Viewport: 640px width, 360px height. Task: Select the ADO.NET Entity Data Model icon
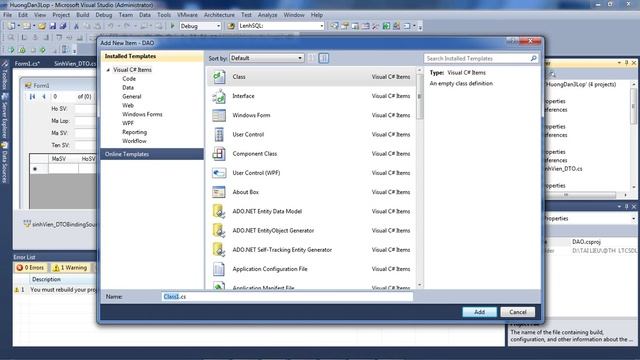click(x=219, y=211)
